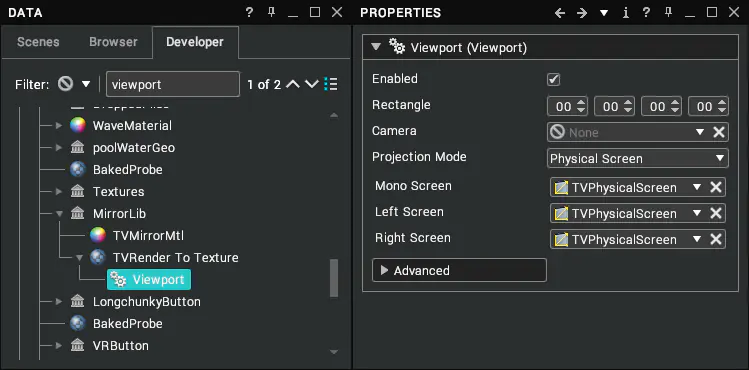The image size is (749, 370).
Task: Navigate back in Properties panel
Action: pos(560,13)
